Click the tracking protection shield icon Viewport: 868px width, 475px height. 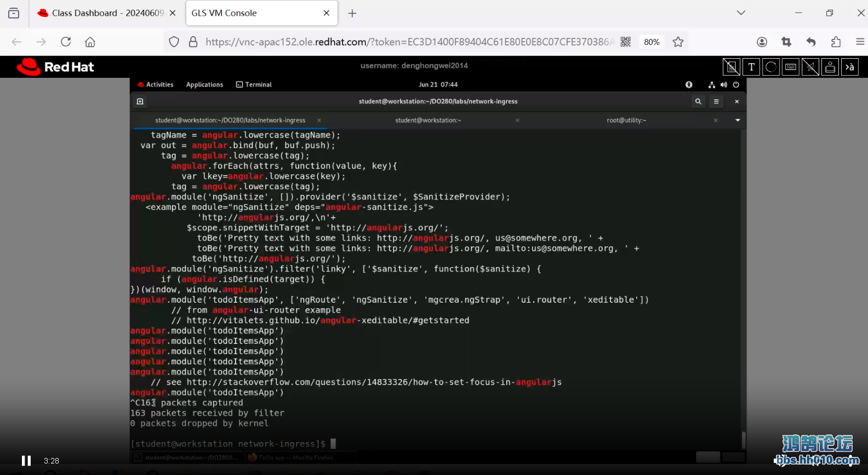point(174,42)
